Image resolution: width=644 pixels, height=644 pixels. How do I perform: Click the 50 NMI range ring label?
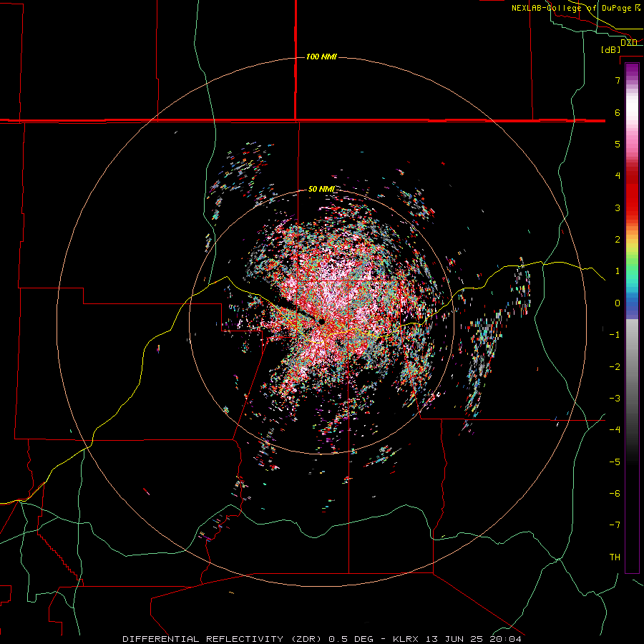point(321,189)
